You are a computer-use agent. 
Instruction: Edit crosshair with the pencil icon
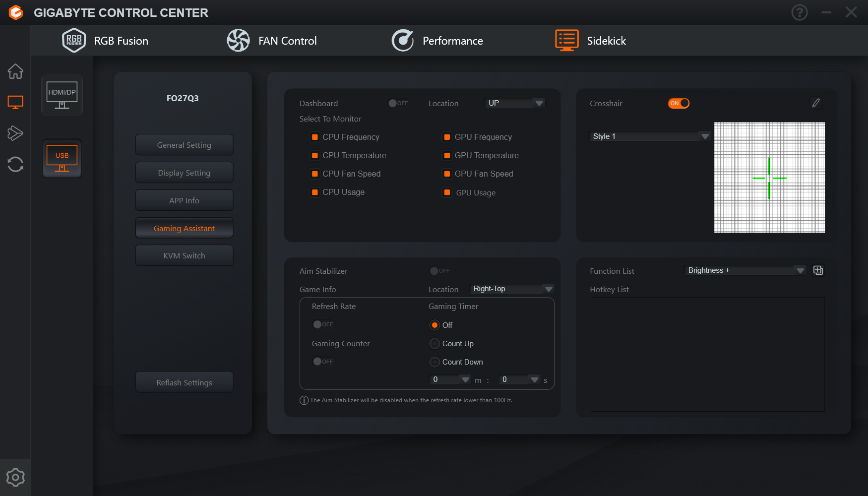816,103
